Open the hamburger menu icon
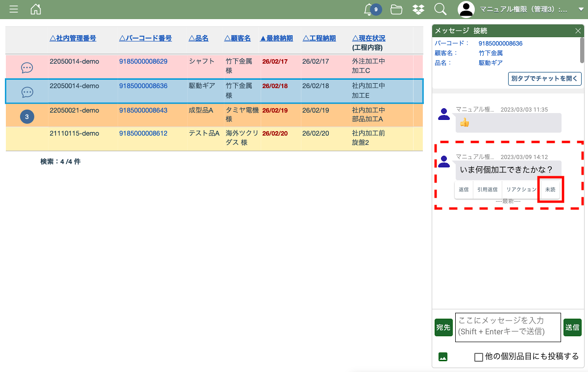Viewport: 588px width, 372px height. pyautogui.click(x=14, y=9)
